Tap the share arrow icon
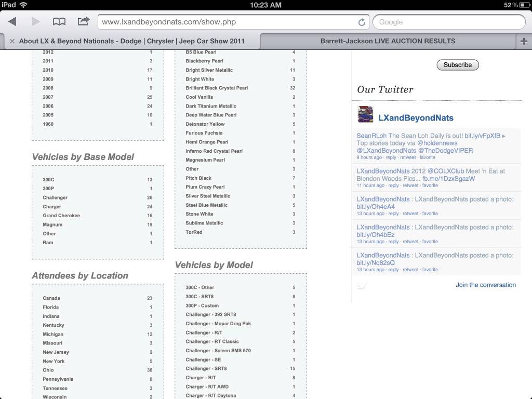This screenshot has height=399, width=532. coord(83,21)
